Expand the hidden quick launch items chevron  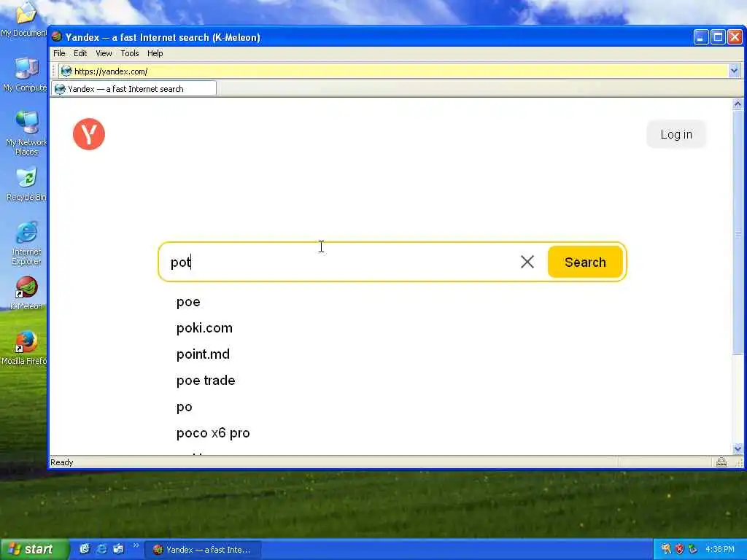coord(136,545)
